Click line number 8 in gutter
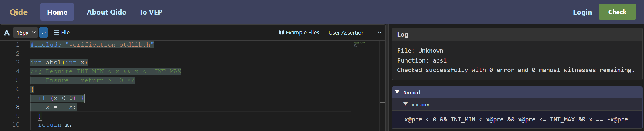 [18, 107]
